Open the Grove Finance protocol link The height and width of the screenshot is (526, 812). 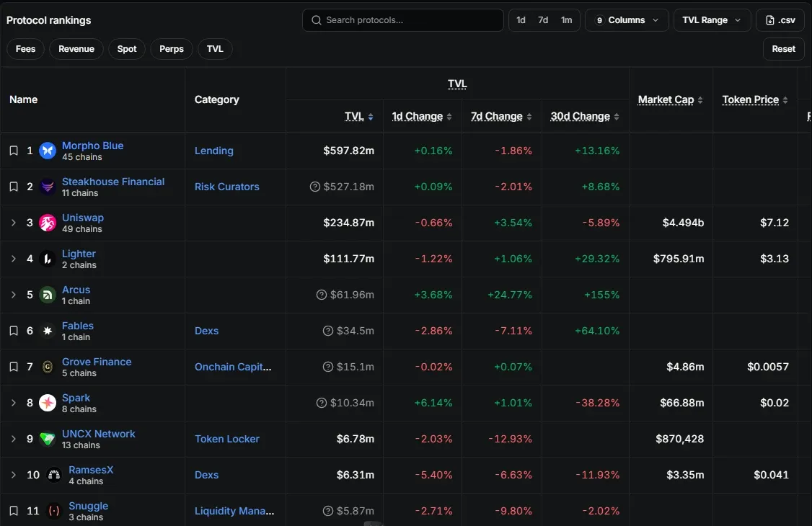(97, 362)
